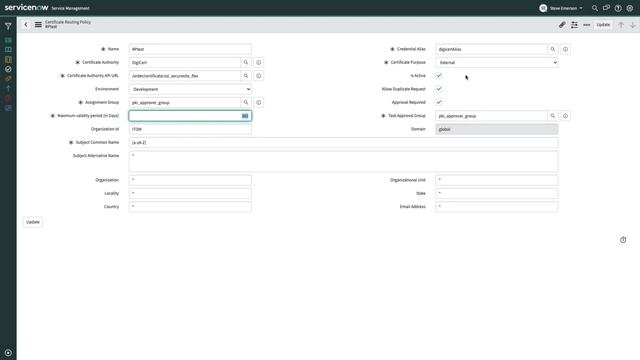Click the Update button below the form
This screenshot has height=360, width=640.
tap(33, 222)
